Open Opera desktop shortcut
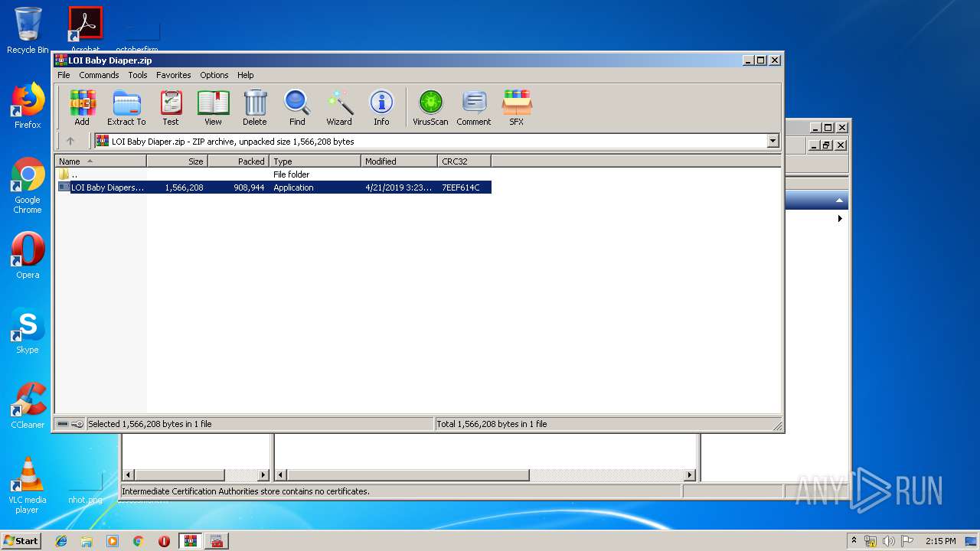This screenshot has width=980, height=551. (28, 256)
